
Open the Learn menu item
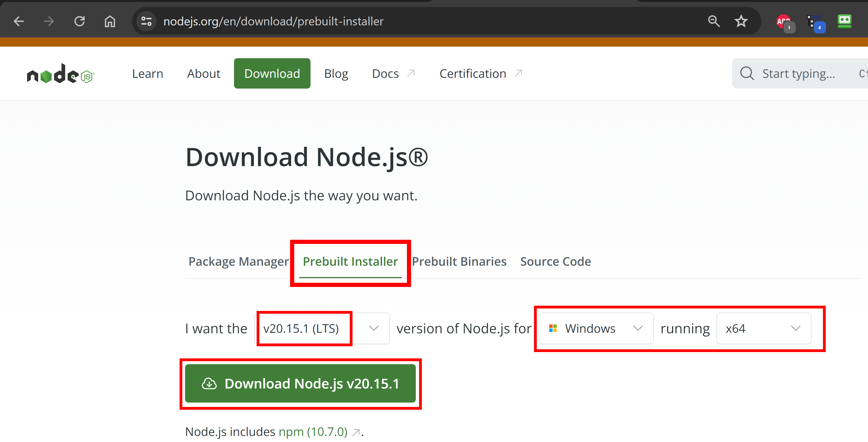point(148,74)
